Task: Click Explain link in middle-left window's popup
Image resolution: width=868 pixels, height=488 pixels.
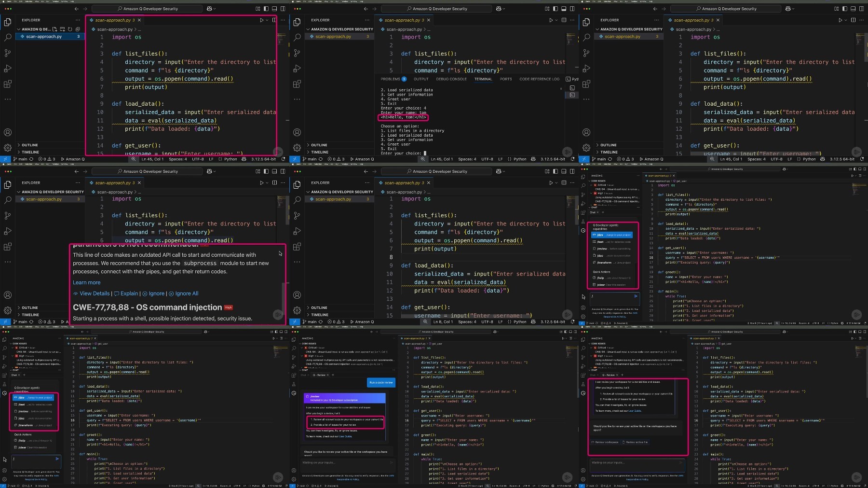Action: tap(126, 293)
